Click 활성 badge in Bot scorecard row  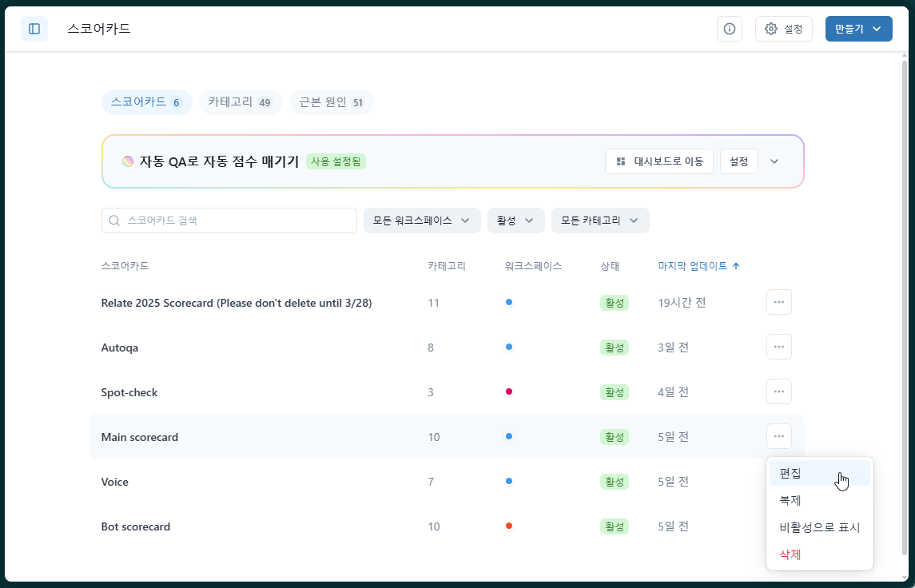(615, 526)
